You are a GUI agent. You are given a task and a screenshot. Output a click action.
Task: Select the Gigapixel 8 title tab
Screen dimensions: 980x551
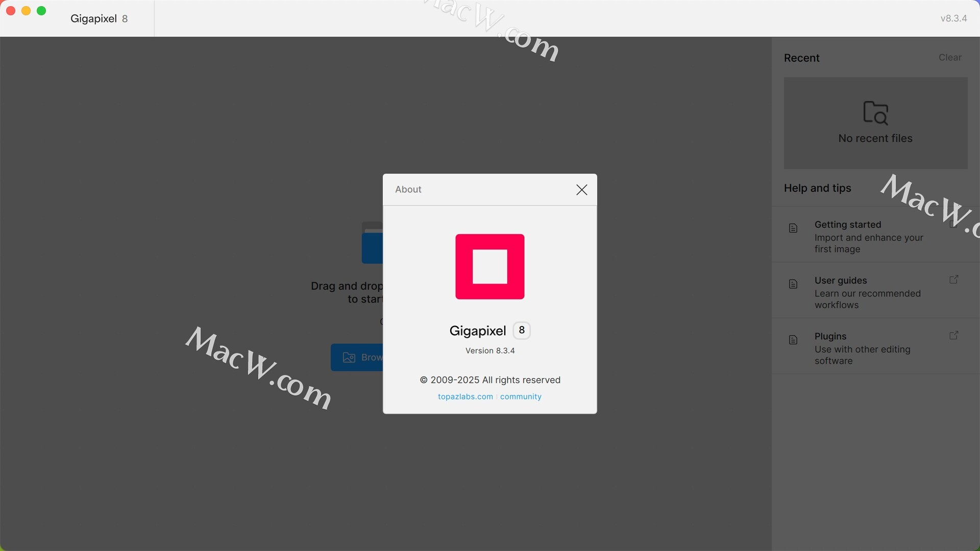(99, 18)
